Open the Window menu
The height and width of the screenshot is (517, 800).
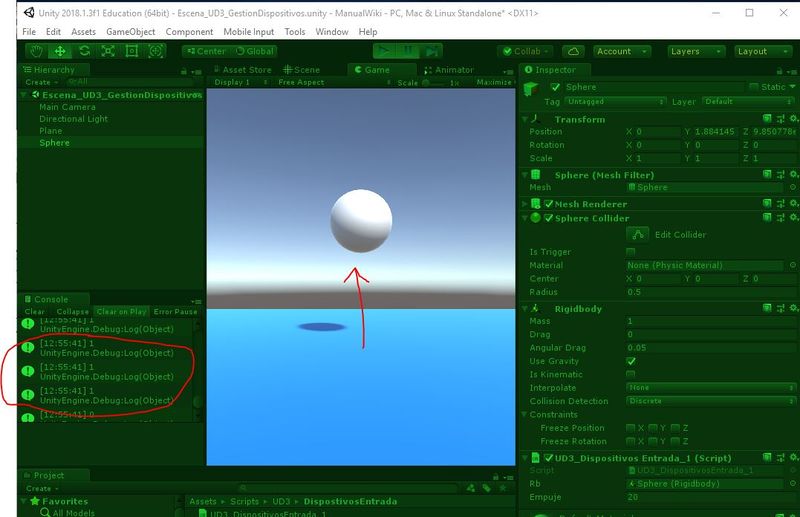point(332,32)
